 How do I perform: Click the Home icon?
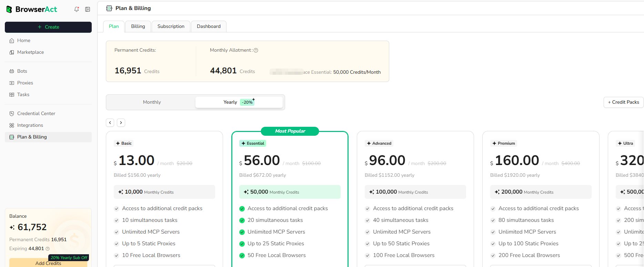pyautogui.click(x=12, y=41)
